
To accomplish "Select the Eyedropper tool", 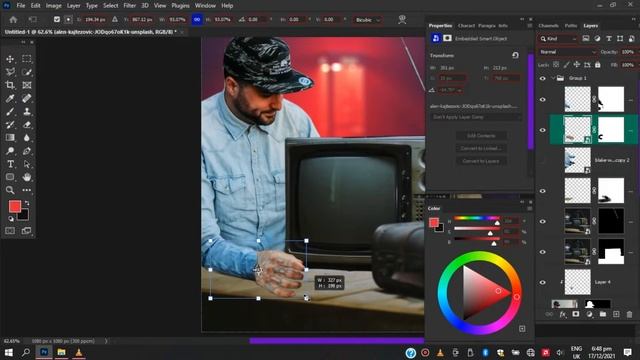I will tap(10, 98).
